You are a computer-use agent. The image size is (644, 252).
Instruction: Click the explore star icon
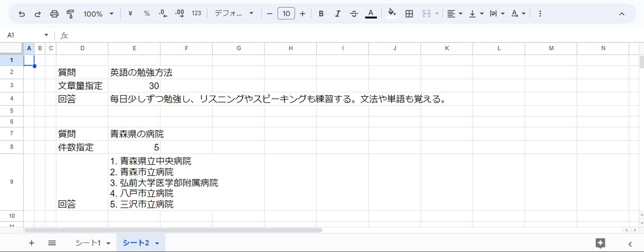click(600, 243)
